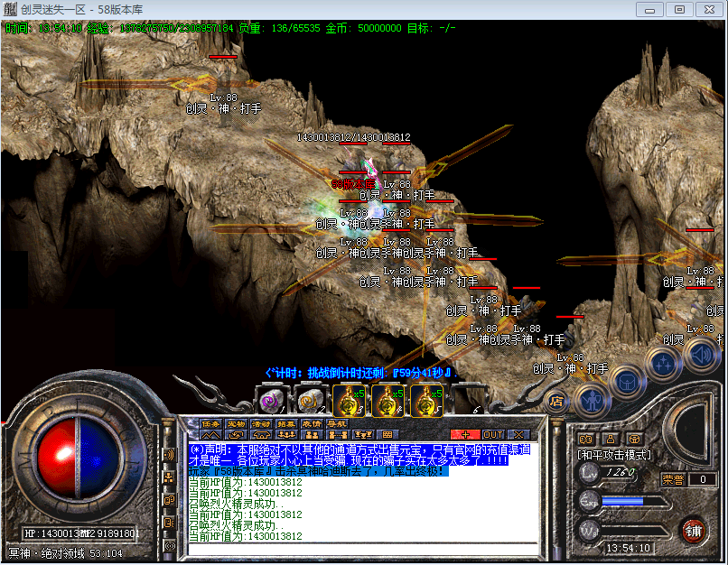The image size is (728, 565).
Task: Open the 表情 emotes tab
Action: 311,423
